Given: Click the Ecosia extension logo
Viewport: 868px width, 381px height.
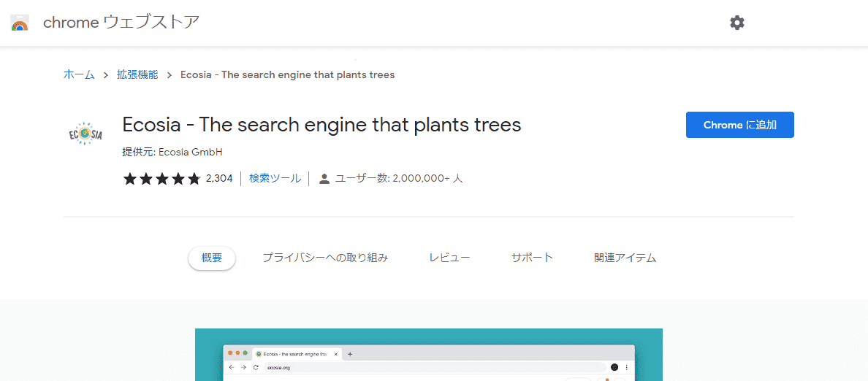Looking at the screenshot, I should point(85,134).
